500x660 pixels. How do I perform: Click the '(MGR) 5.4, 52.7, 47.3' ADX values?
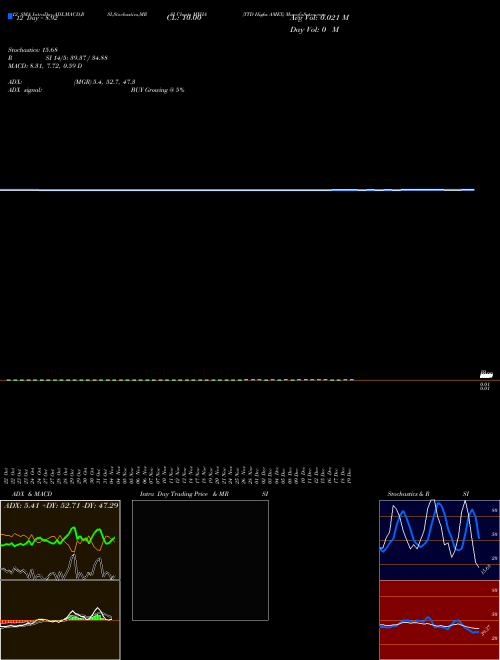pyautogui.click(x=104, y=82)
